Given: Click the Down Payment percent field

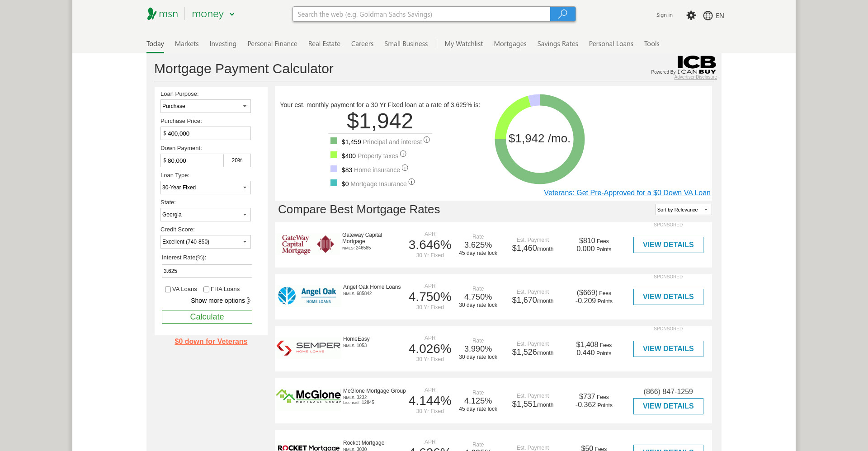Looking at the screenshot, I should [237, 160].
